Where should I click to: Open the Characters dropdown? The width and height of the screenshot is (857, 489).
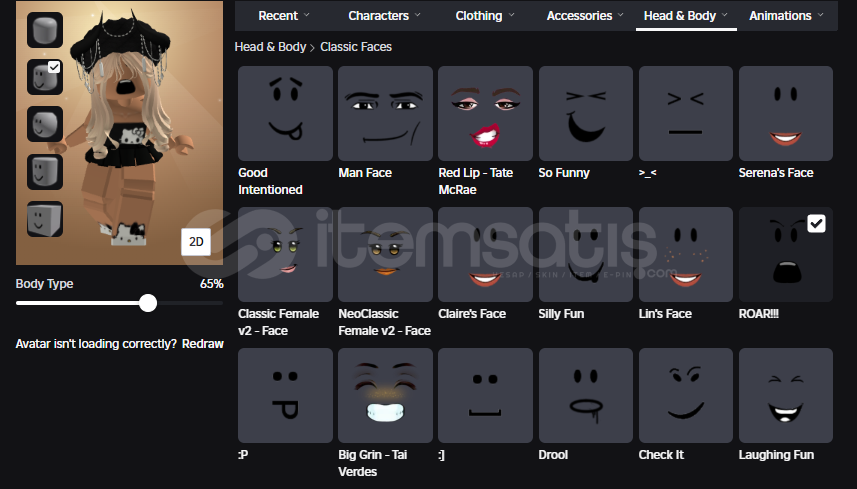384,16
